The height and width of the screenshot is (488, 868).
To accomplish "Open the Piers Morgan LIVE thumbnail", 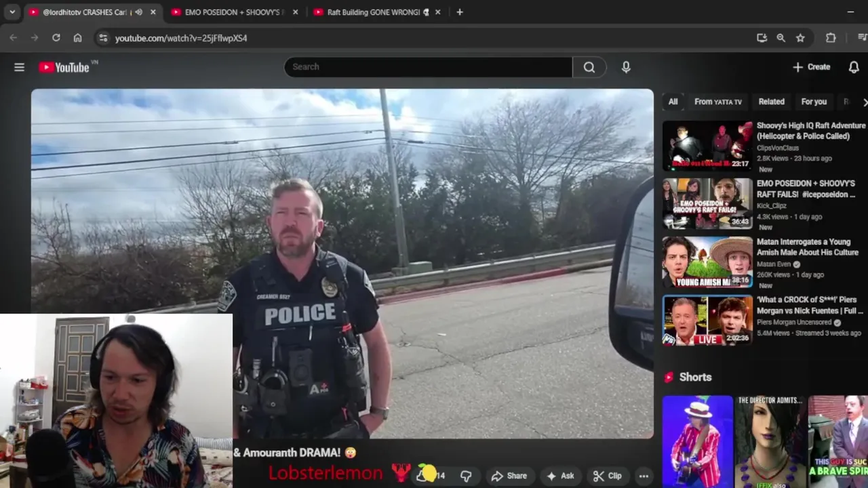I will coord(707,320).
